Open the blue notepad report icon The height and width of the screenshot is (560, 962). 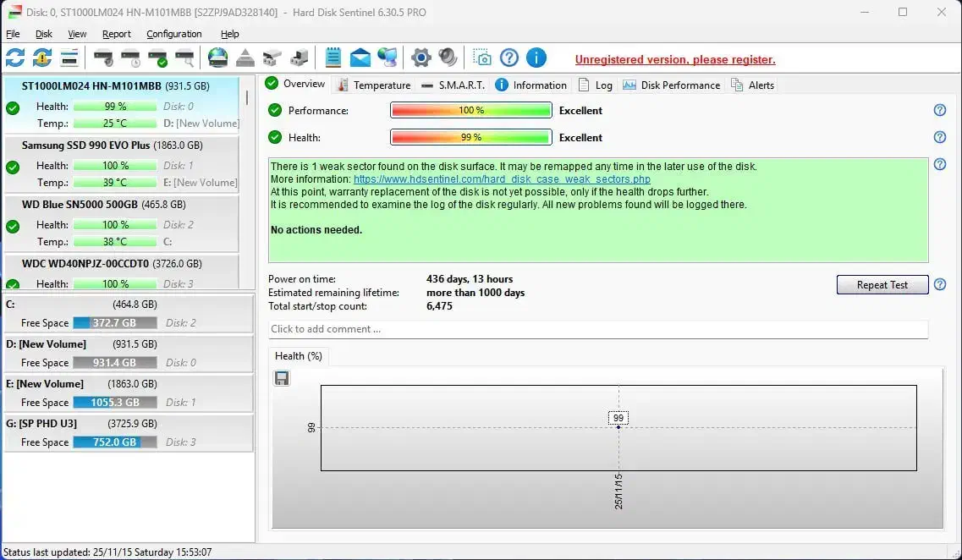(x=333, y=58)
